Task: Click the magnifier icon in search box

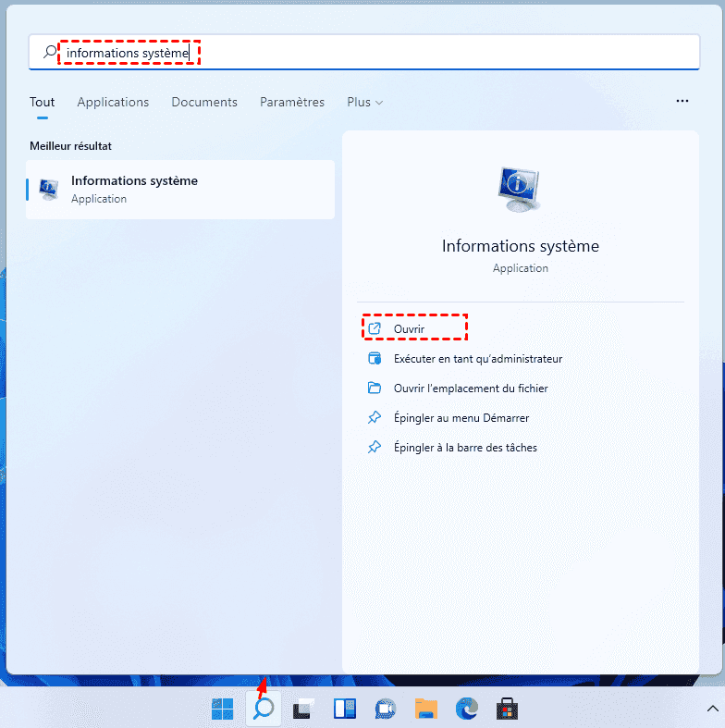Action: pyautogui.click(x=49, y=52)
